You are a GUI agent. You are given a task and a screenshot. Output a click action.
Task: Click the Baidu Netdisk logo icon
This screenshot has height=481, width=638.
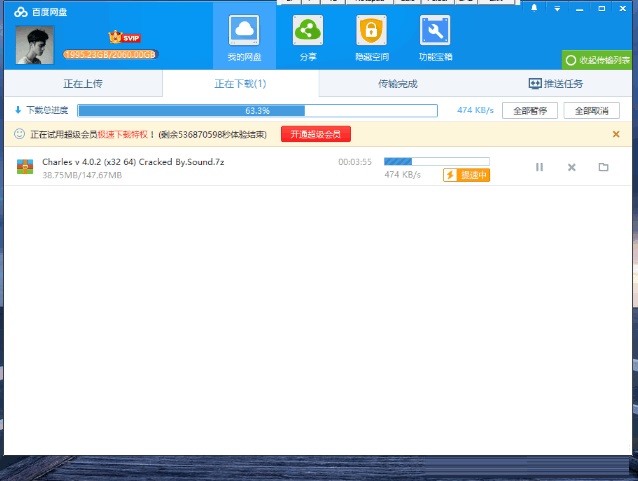tap(20, 12)
